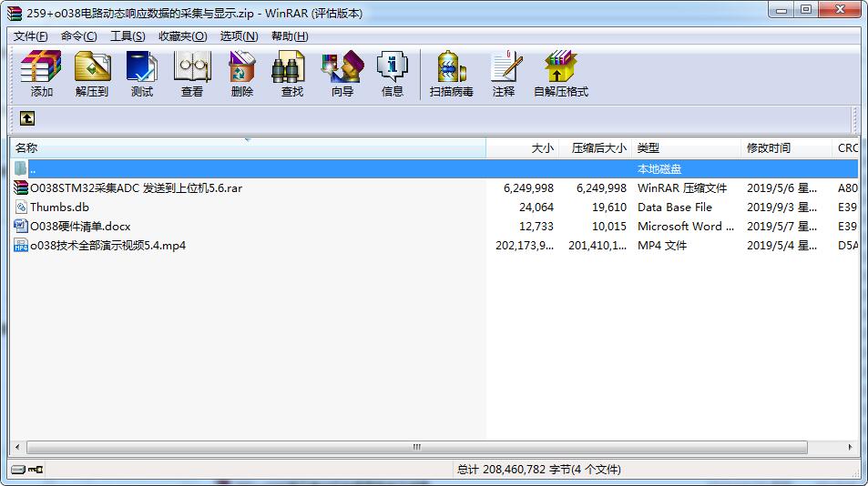Click the Thumbs.db file icon
Screen dimensions: 868x486
21,208
